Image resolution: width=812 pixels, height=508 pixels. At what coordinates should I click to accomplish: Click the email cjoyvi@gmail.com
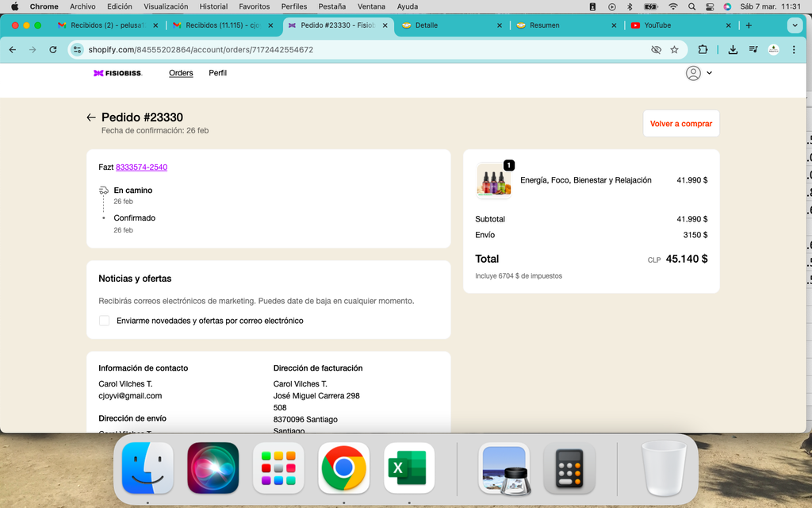[130, 396]
